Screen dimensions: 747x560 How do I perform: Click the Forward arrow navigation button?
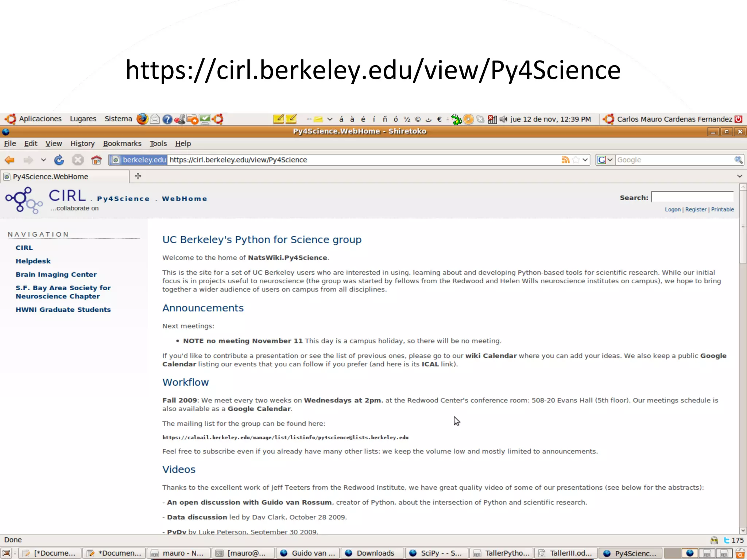[28, 160]
